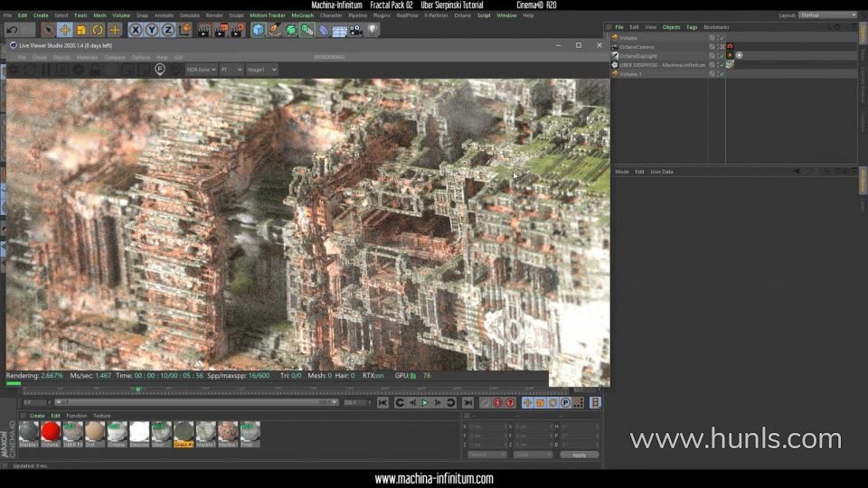868x488 pixels.
Task: Toggle enable checkmark for OctaneCamera object
Action: point(720,47)
